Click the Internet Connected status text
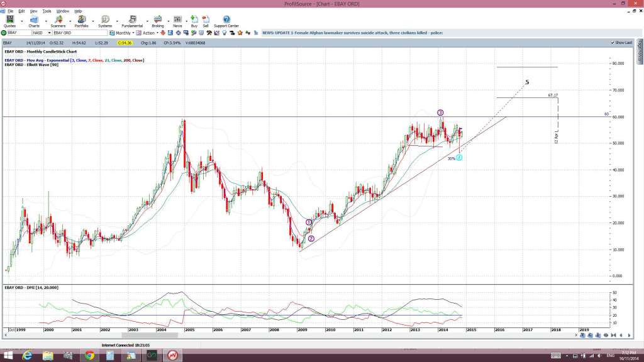Screen dimensions: 644x362 point(126,346)
